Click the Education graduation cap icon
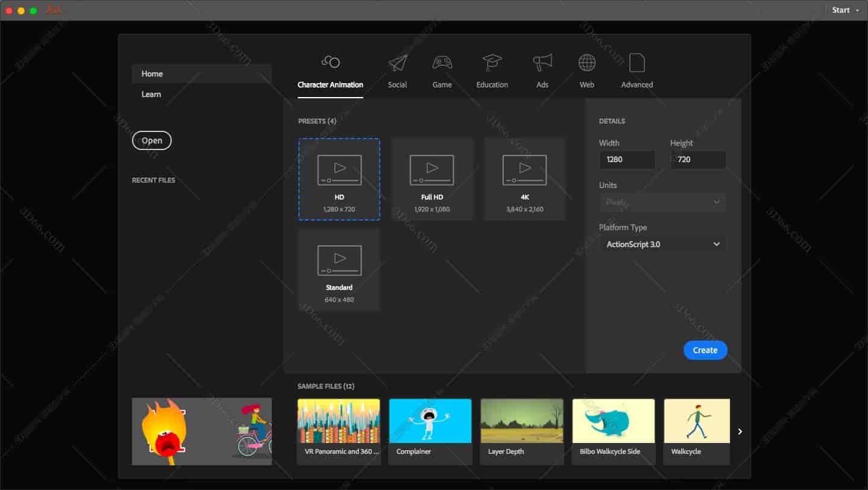The width and height of the screenshot is (868, 490). click(492, 62)
